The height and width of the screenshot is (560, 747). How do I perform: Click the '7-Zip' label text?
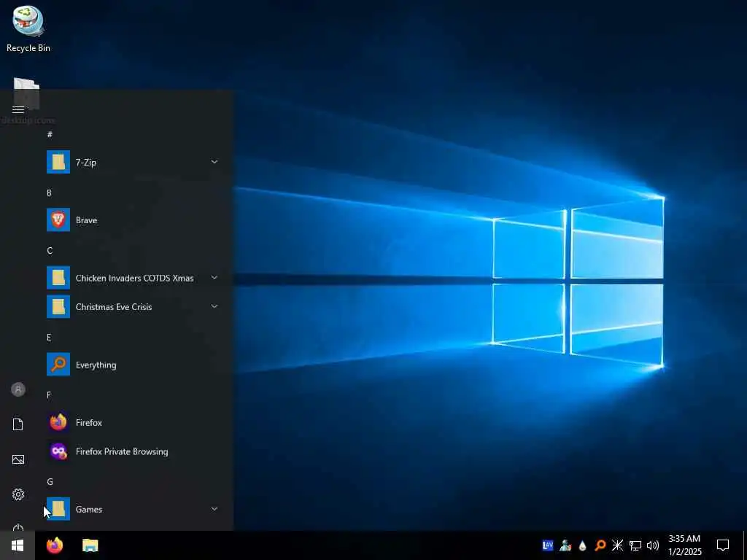(86, 163)
